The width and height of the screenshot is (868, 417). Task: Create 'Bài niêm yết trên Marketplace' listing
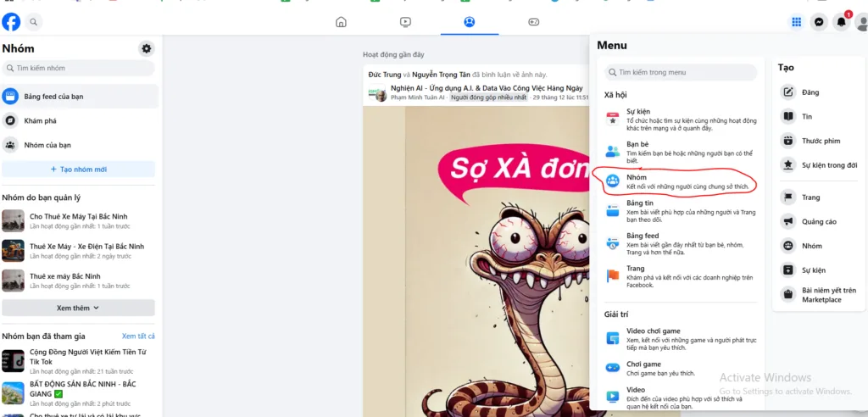819,295
